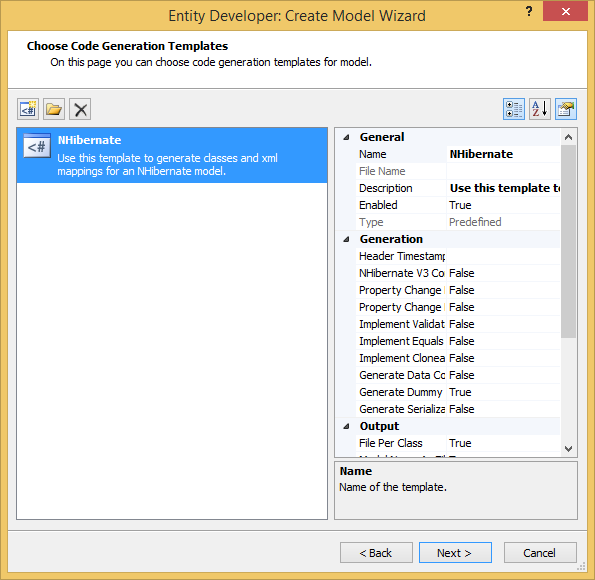The image size is (595, 580).
Task: Click the Back button
Action: point(376,553)
